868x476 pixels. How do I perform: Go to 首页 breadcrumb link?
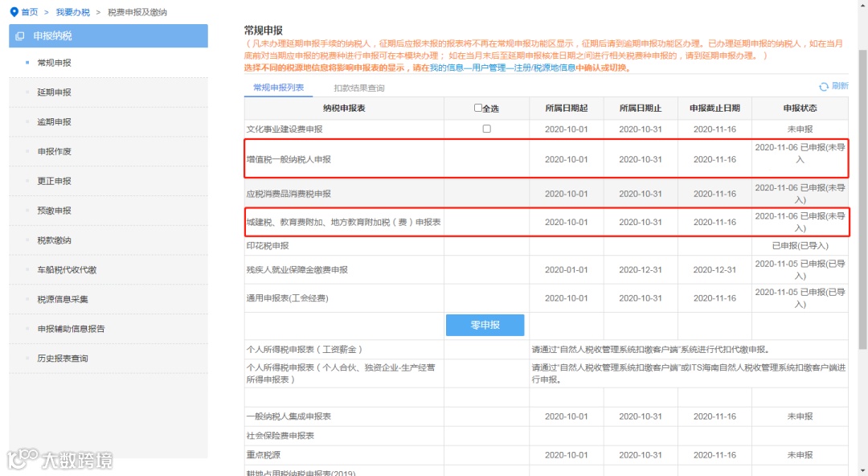tap(30, 12)
